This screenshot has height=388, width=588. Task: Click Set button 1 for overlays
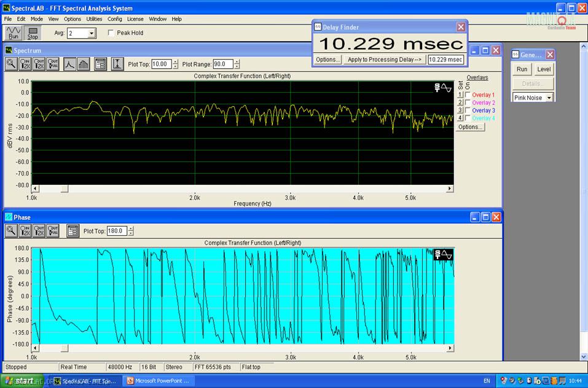tap(460, 95)
